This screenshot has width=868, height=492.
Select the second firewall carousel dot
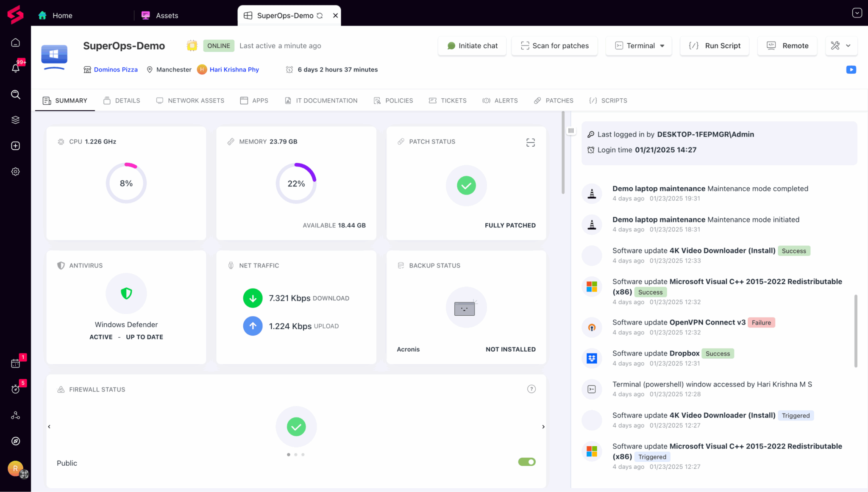296,454
